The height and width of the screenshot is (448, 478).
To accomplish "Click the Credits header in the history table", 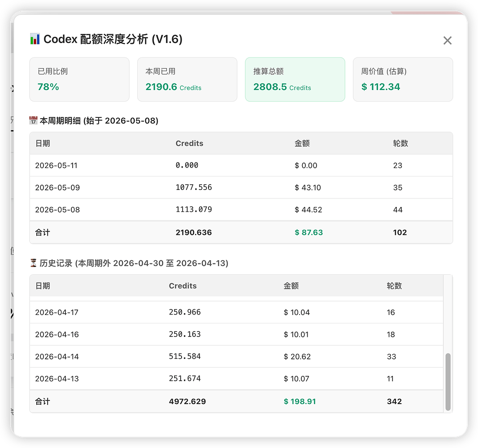I will point(183,286).
